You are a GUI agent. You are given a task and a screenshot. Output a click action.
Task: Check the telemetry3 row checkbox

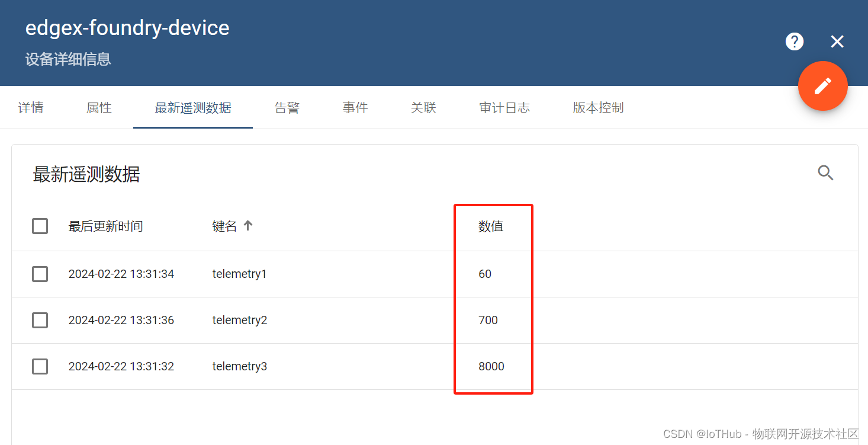click(x=40, y=366)
